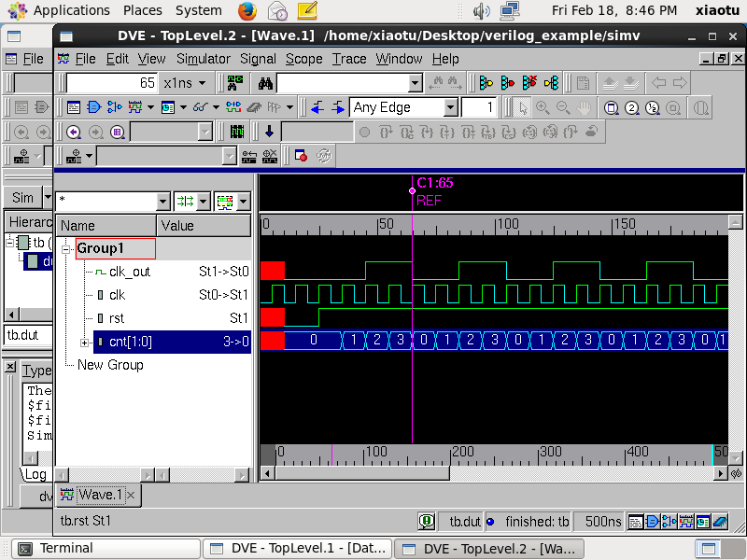Click the zoom full toolbar icon
Viewport: 747px width, 560px height.
click(612, 107)
